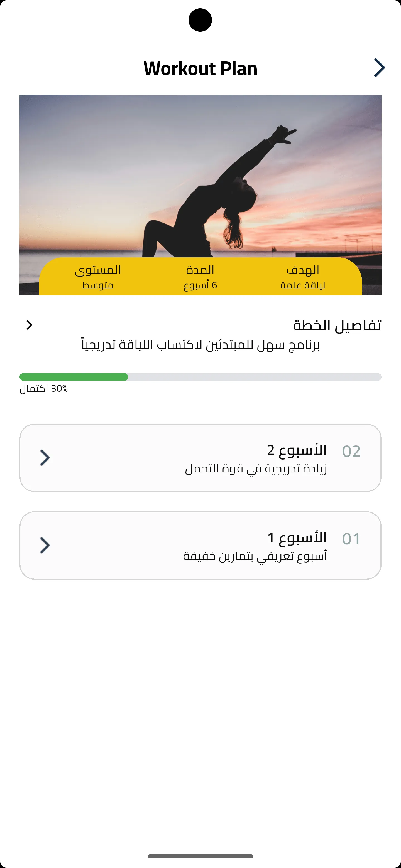Tap the home indicator bar at screen bottom
The height and width of the screenshot is (868, 401).
pyautogui.click(x=200, y=856)
